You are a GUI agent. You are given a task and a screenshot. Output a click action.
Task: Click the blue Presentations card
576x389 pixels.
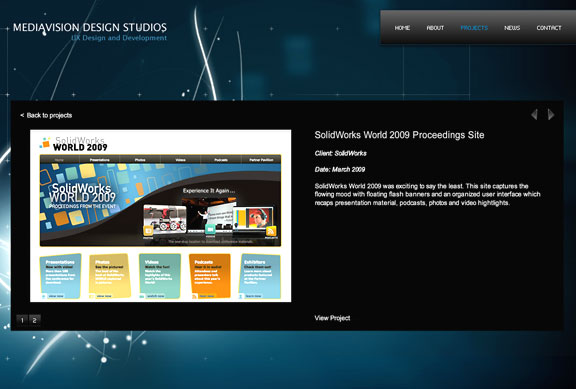tap(60, 276)
